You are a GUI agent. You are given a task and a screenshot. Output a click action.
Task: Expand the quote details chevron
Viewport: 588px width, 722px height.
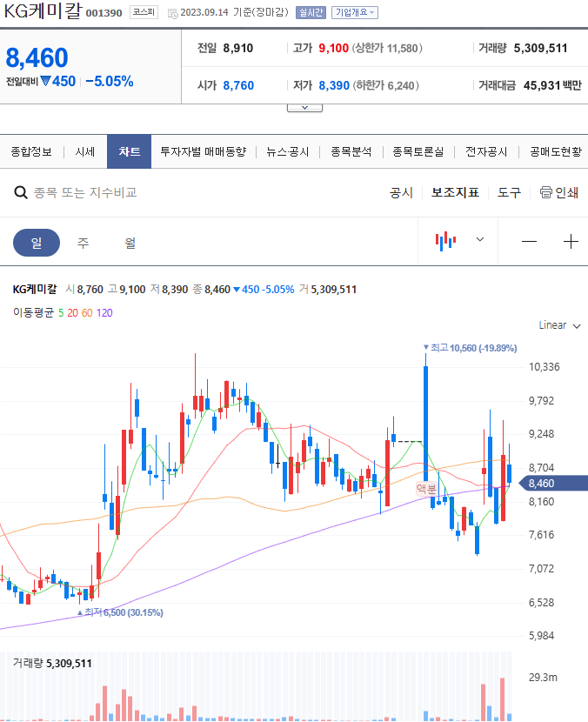pos(304,108)
